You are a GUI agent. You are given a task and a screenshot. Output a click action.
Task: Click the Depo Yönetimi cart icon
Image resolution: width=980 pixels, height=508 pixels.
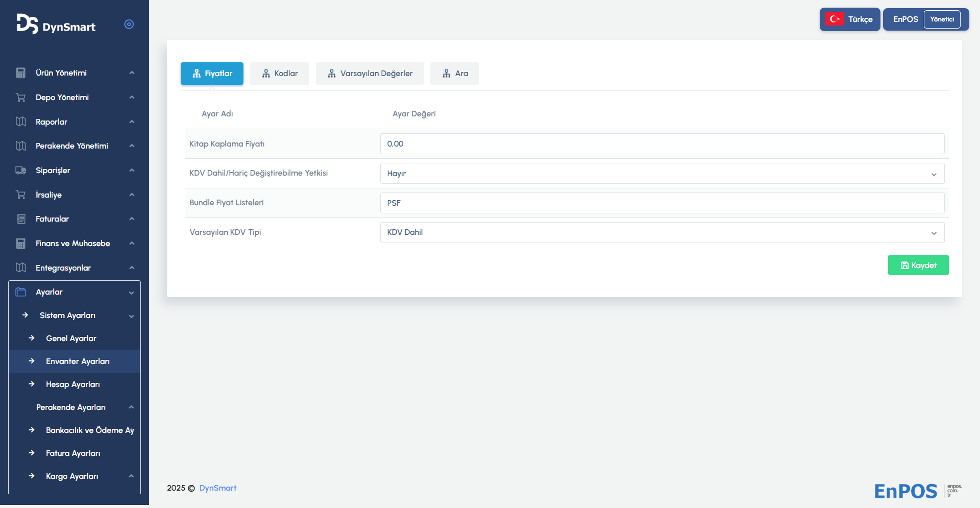(21, 98)
